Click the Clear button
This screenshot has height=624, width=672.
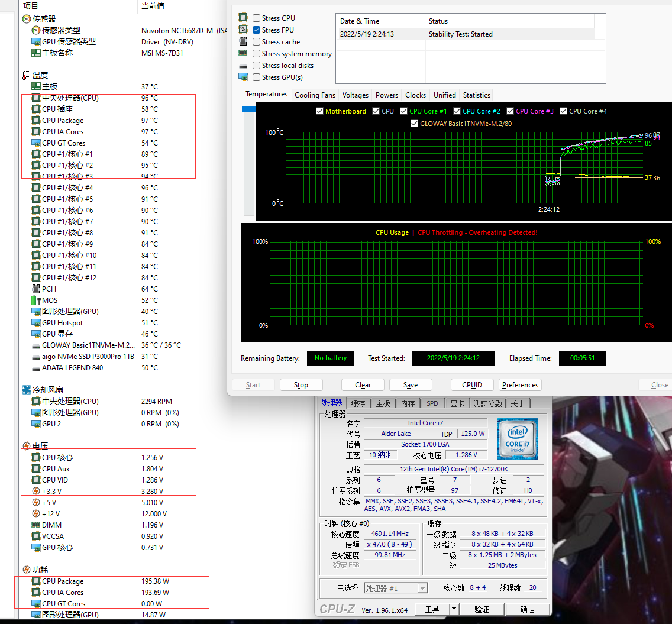(x=363, y=385)
